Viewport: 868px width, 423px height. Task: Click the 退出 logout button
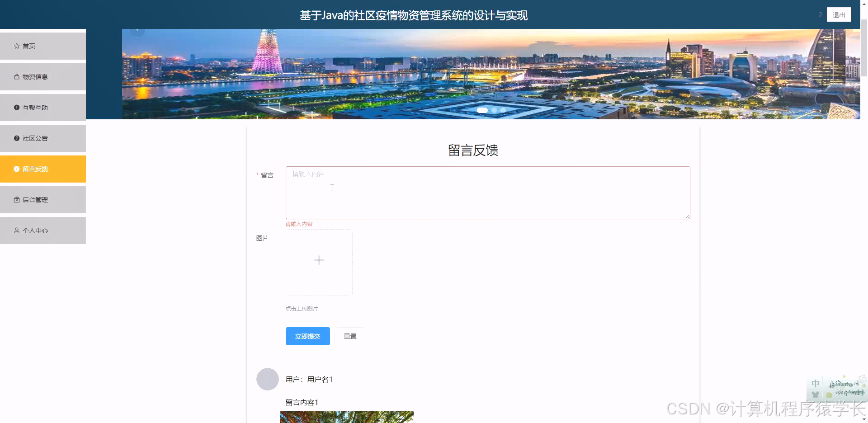pos(839,14)
